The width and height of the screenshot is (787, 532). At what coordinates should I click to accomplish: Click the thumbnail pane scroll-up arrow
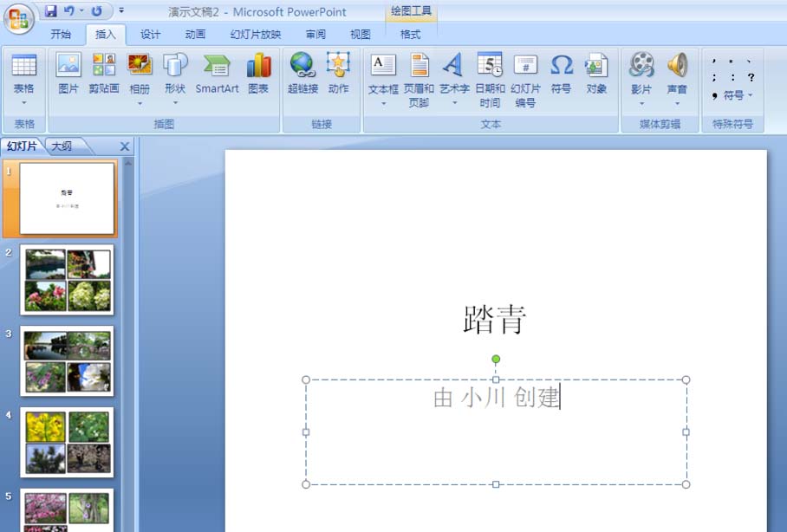pos(128,164)
